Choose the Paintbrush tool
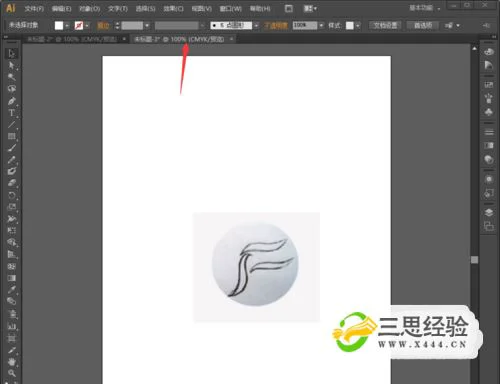 pyautogui.click(x=11, y=148)
